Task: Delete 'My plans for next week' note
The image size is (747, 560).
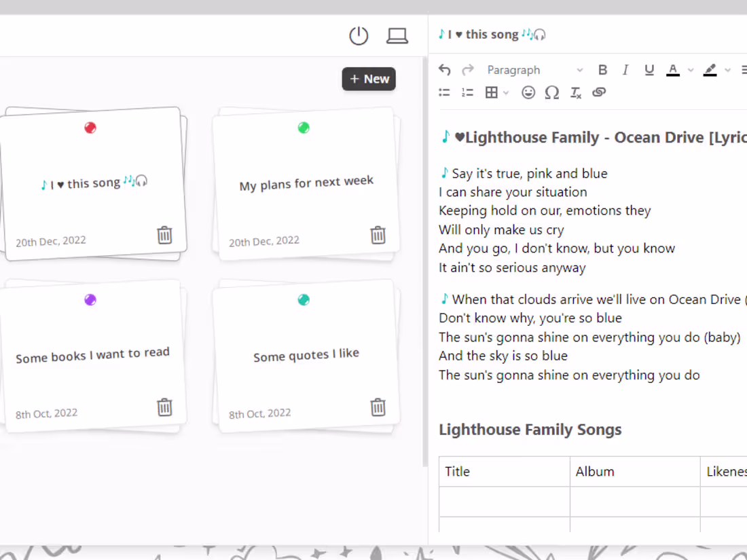Action: [x=378, y=236]
